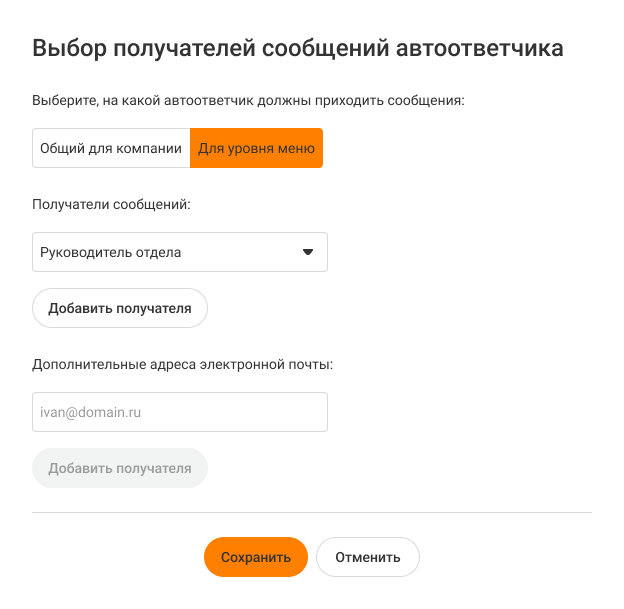Click the black dropdown arrow triangle
The width and height of the screenshot is (624, 609).
click(308, 252)
